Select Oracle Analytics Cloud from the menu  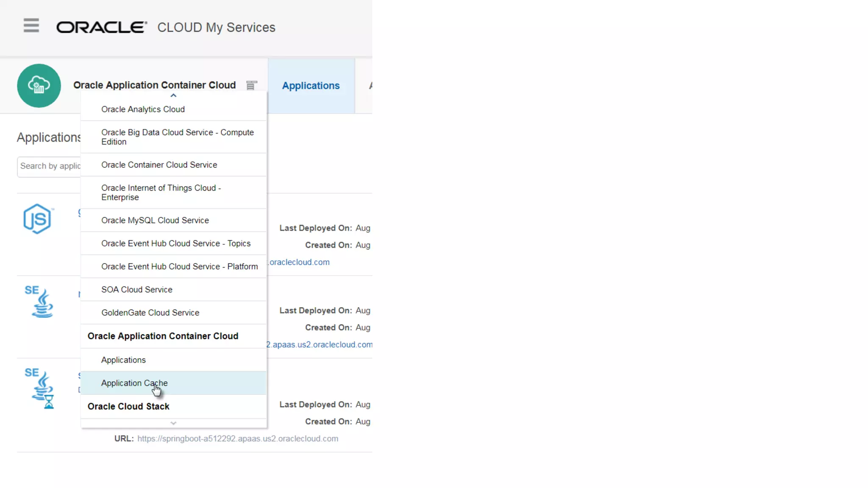coord(143,109)
